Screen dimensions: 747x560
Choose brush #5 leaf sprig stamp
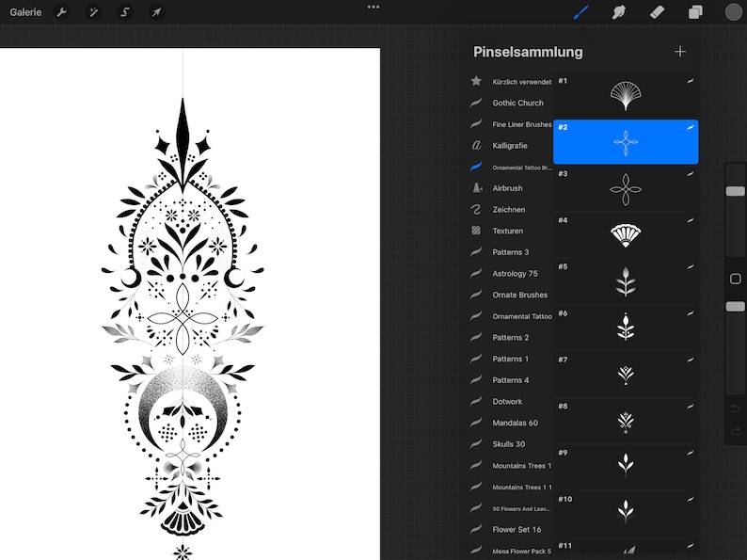tap(626, 281)
